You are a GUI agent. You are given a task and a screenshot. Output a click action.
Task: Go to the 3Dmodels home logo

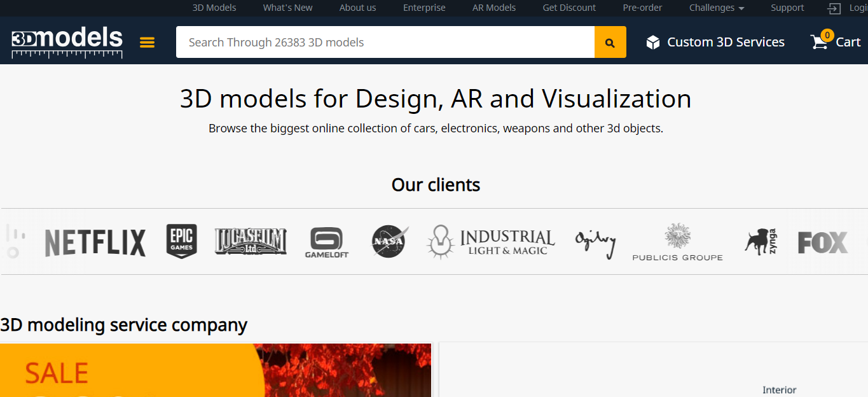(x=67, y=43)
